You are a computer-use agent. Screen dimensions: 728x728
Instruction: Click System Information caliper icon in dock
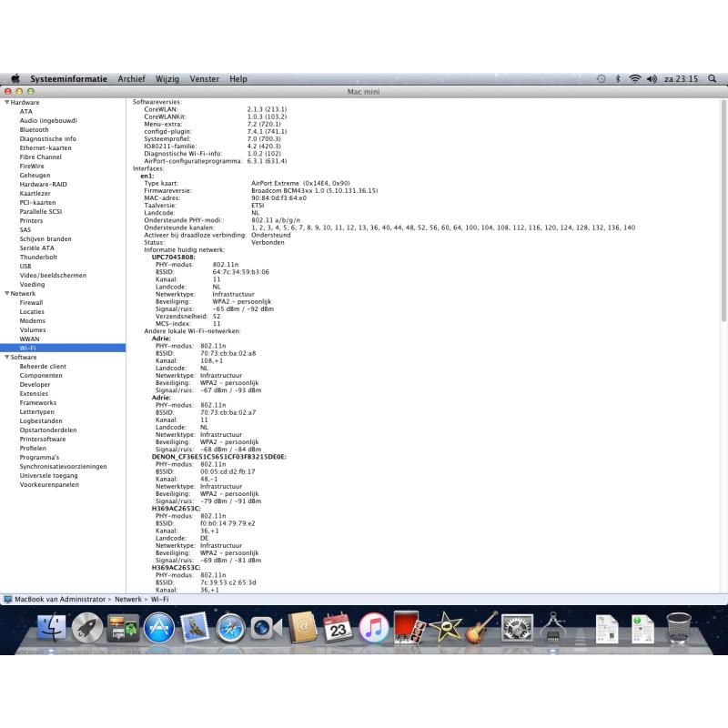coord(553,628)
